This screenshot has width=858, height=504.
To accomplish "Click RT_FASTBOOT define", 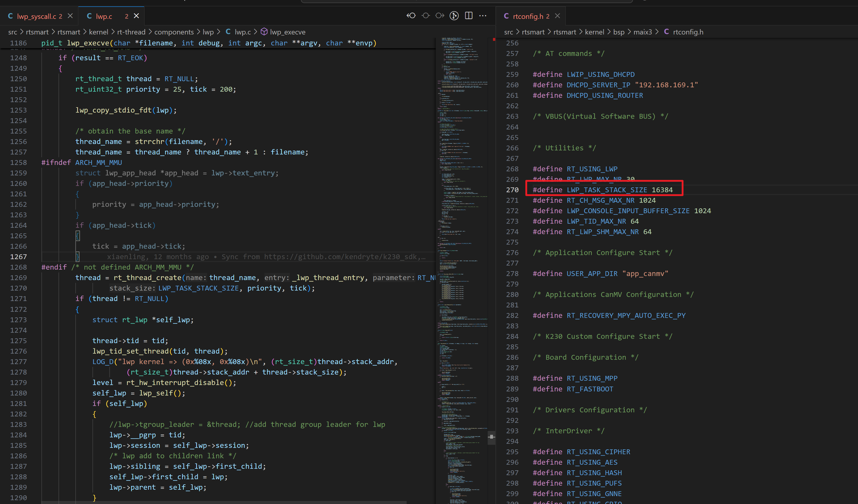I will point(590,389).
